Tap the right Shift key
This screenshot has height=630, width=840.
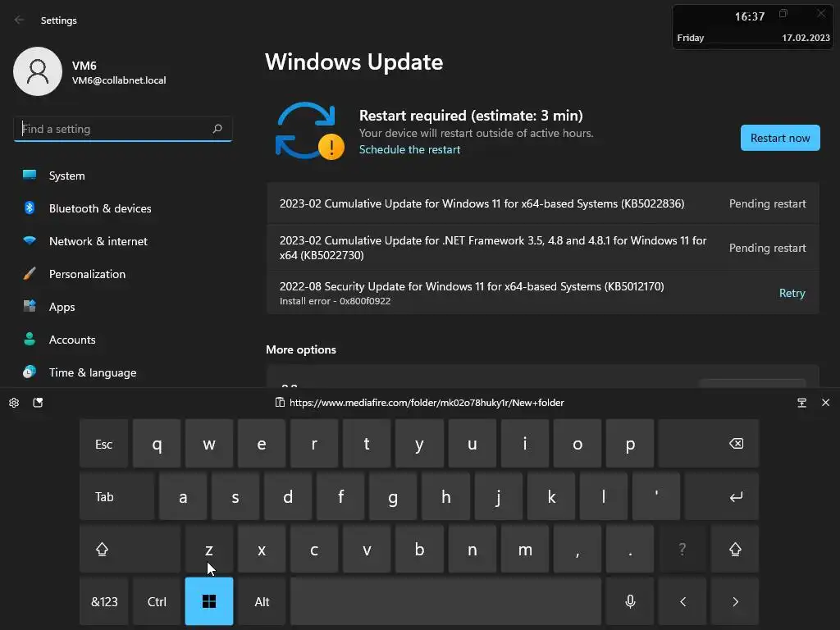point(734,549)
